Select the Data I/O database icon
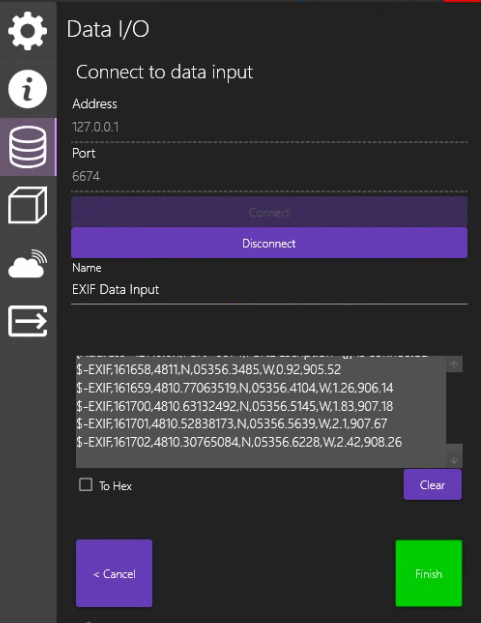This screenshot has width=482, height=623. [27, 147]
